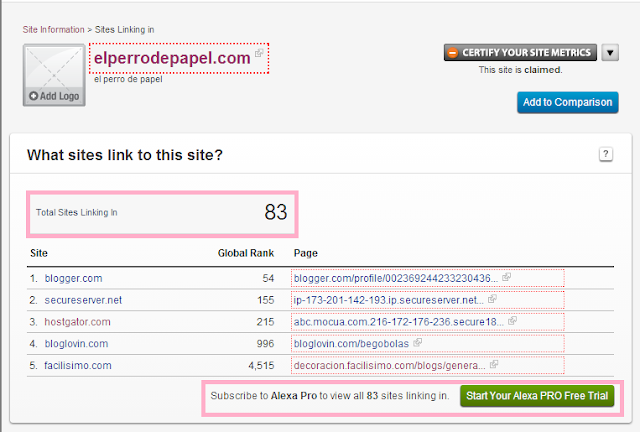Open external link icon for secureserver.net page

(x=492, y=299)
